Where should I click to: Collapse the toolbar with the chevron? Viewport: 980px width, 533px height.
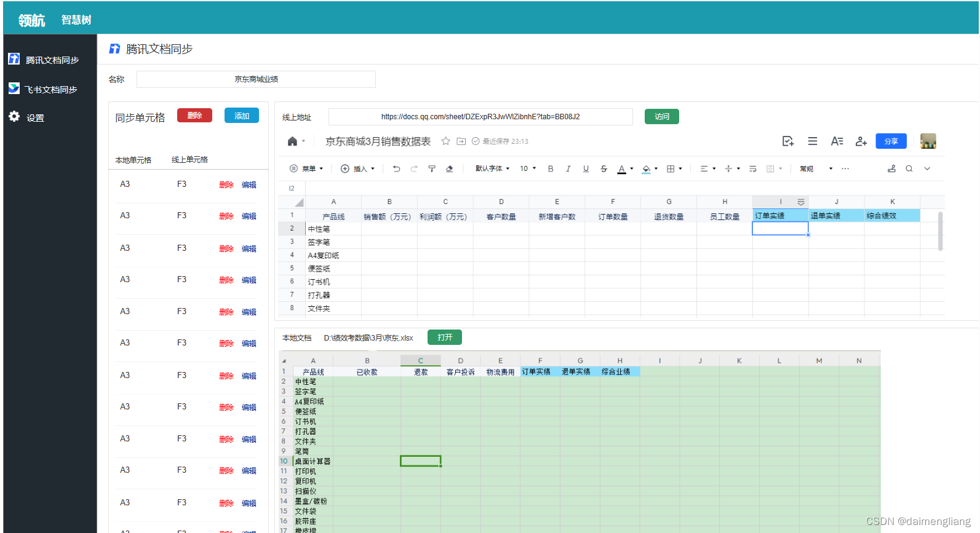click(x=927, y=168)
